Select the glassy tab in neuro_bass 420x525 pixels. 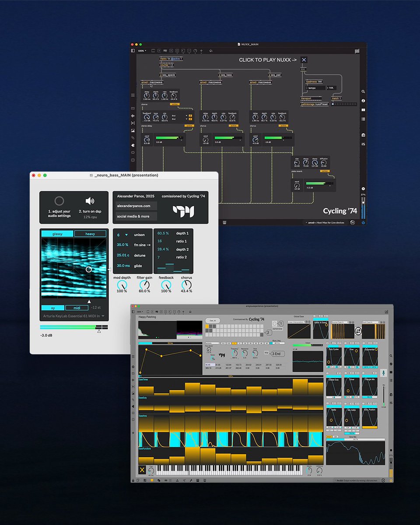click(57, 234)
